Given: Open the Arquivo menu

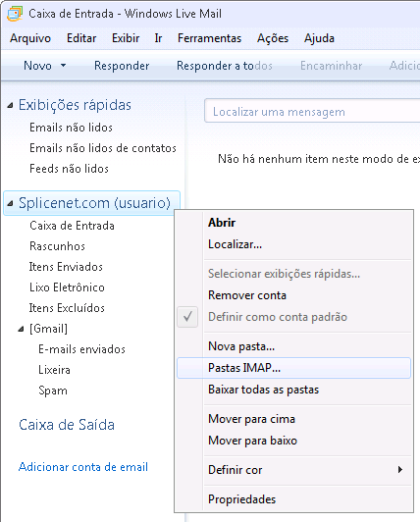Looking at the screenshot, I should click(30, 38).
